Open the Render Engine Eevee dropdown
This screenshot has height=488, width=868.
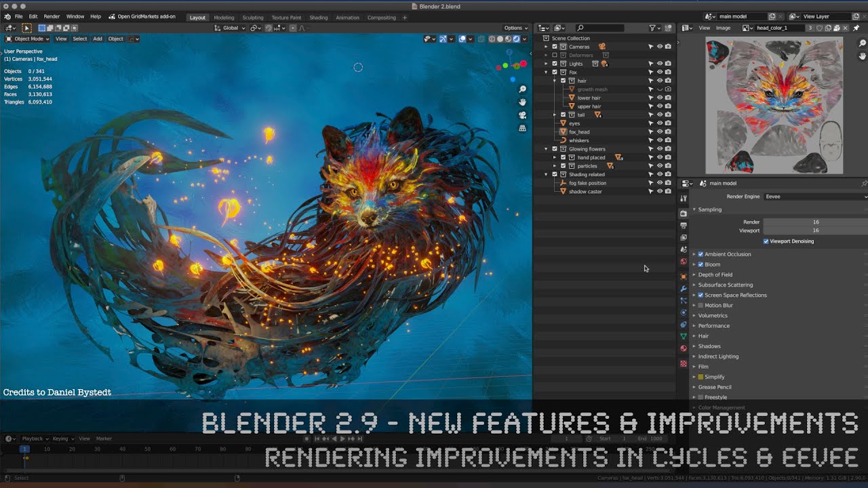point(816,197)
